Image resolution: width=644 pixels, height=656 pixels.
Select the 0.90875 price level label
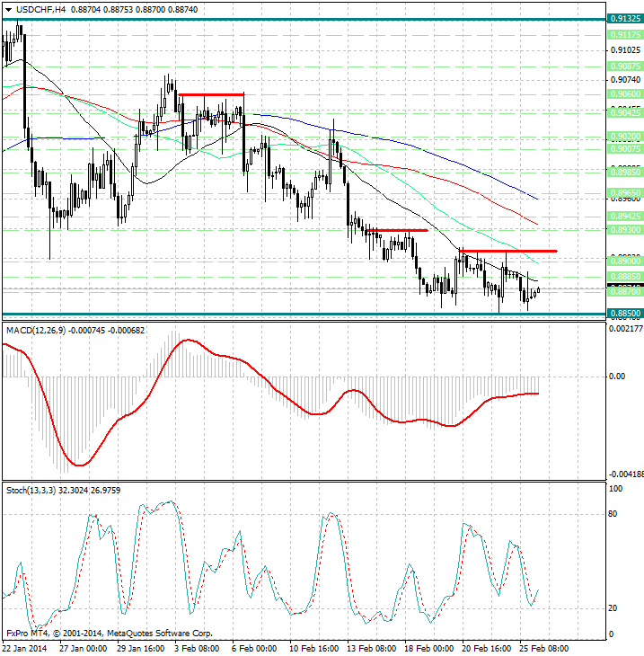625,66
